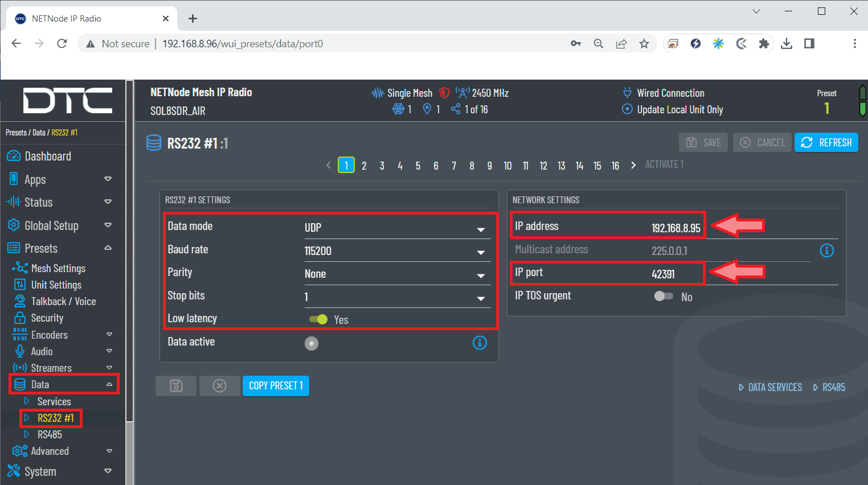
Task: Click the Copy Preset 1 button
Action: (276, 386)
